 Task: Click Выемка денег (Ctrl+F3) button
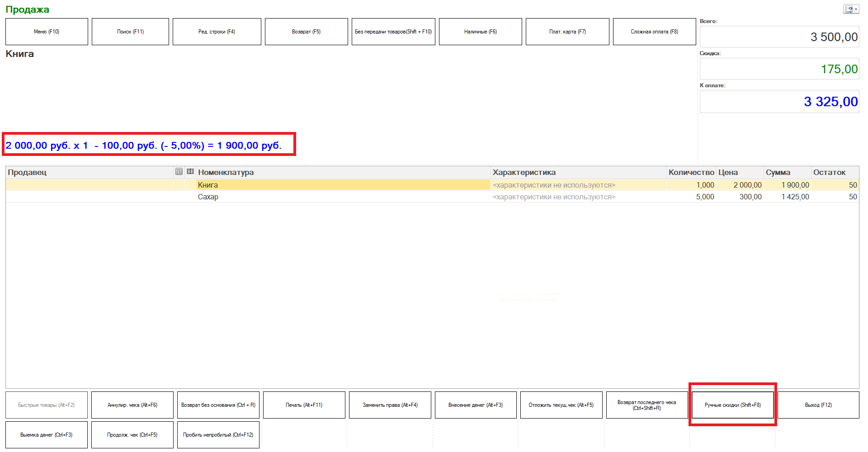[x=46, y=435]
